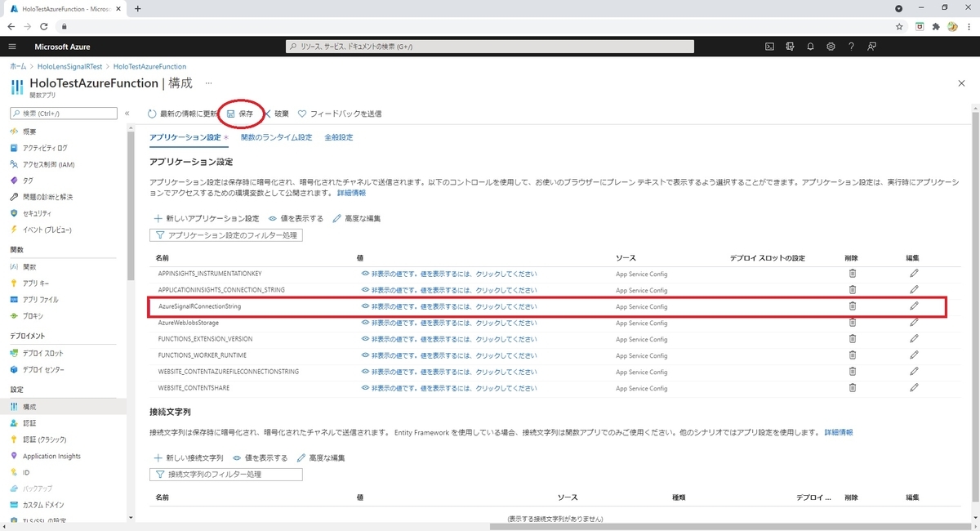The image size is (980, 531).
Task: Add 新しい接続文字列
Action: click(x=188, y=458)
